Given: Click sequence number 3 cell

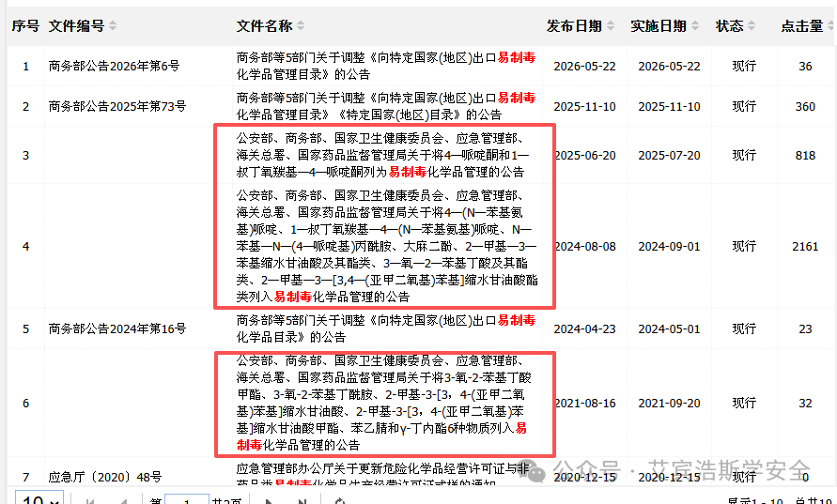Looking at the screenshot, I should click(x=25, y=155).
